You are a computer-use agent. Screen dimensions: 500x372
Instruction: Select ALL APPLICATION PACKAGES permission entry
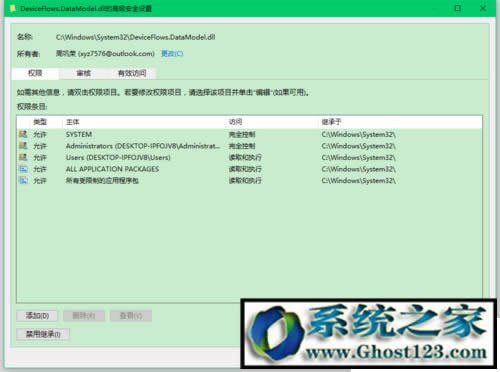[x=249, y=169]
